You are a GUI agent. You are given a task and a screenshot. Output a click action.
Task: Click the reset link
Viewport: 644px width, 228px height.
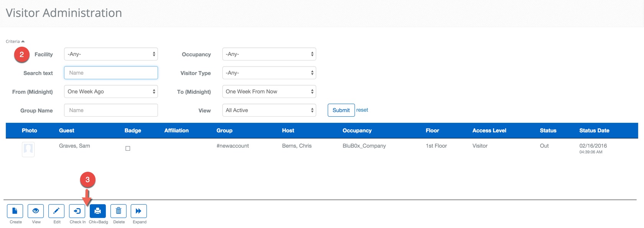[x=362, y=110]
